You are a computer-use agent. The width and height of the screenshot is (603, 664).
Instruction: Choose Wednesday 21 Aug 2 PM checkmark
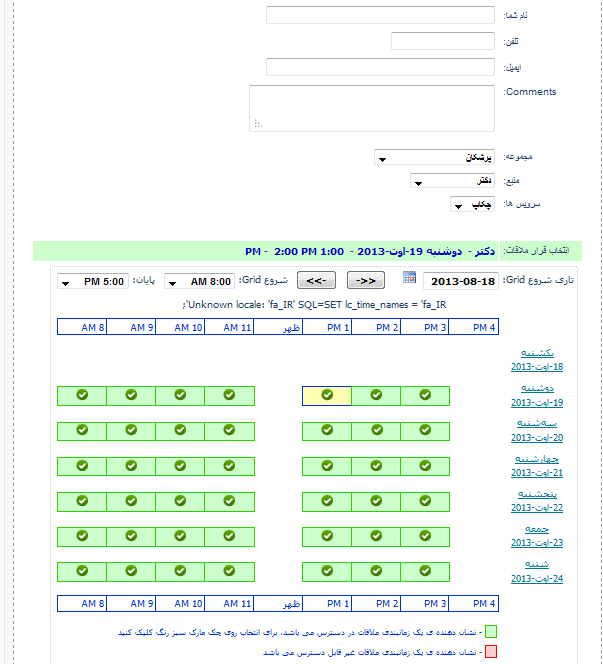(x=376, y=466)
